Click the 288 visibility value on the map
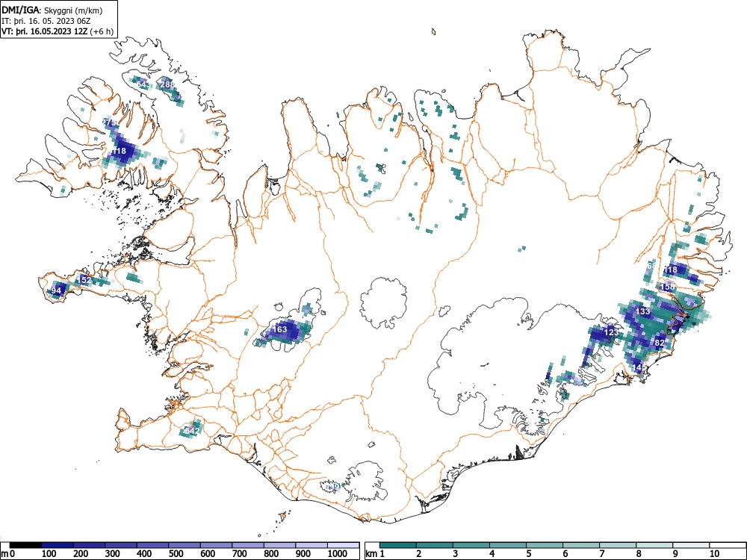Screen dimensions: 747x560 (x=167, y=84)
